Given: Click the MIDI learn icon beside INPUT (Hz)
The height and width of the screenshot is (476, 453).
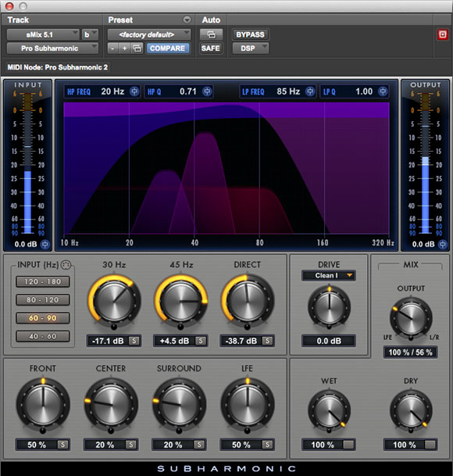Looking at the screenshot, I should (x=66, y=265).
